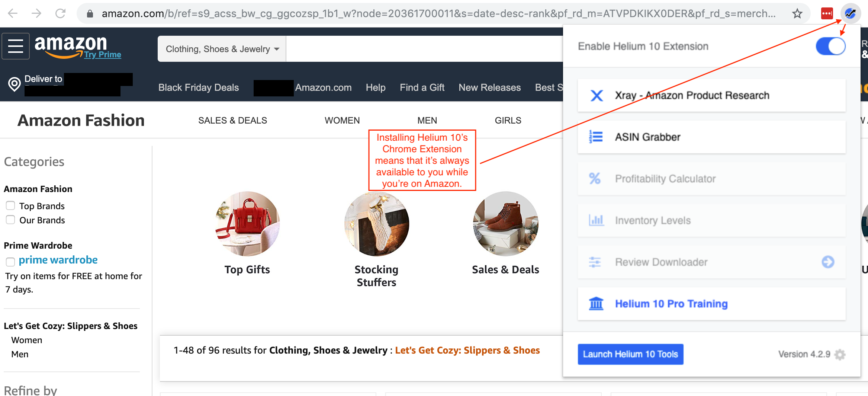Open Find a Gift nav link

tap(422, 87)
